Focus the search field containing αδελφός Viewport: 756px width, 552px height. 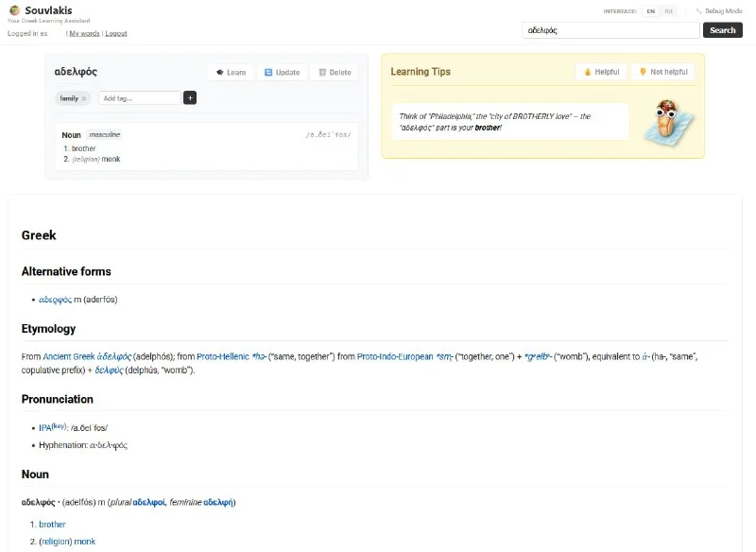(x=610, y=30)
